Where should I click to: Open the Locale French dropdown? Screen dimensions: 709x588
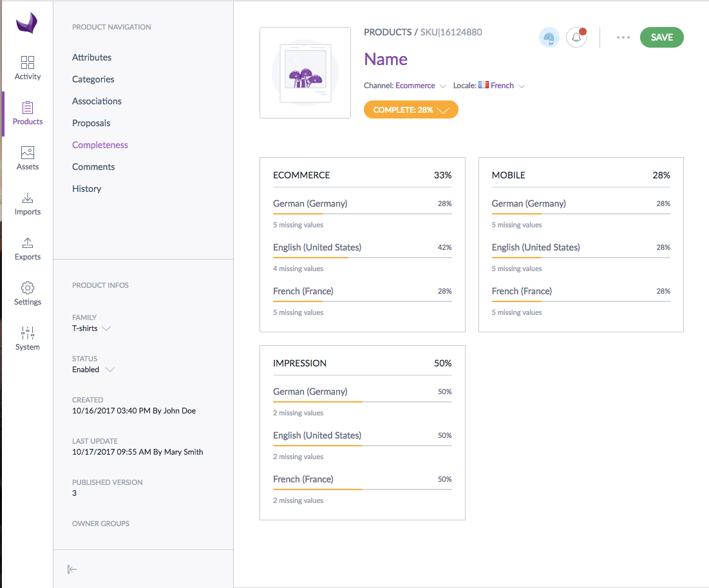[x=502, y=85]
